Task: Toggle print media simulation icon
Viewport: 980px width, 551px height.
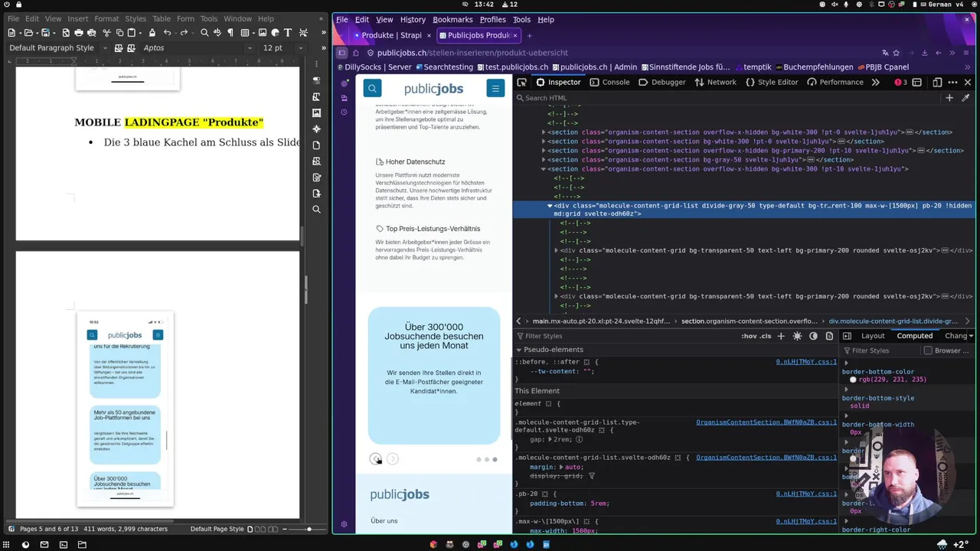Action: [829, 336]
